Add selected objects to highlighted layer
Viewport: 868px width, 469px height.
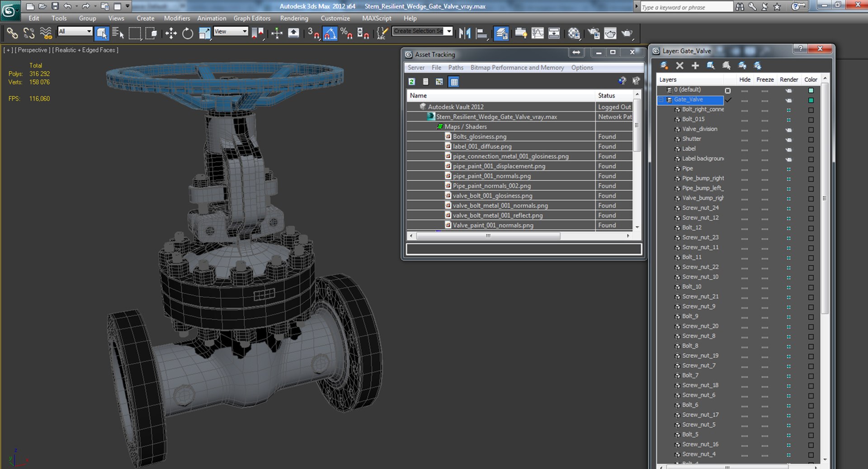(695, 66)
